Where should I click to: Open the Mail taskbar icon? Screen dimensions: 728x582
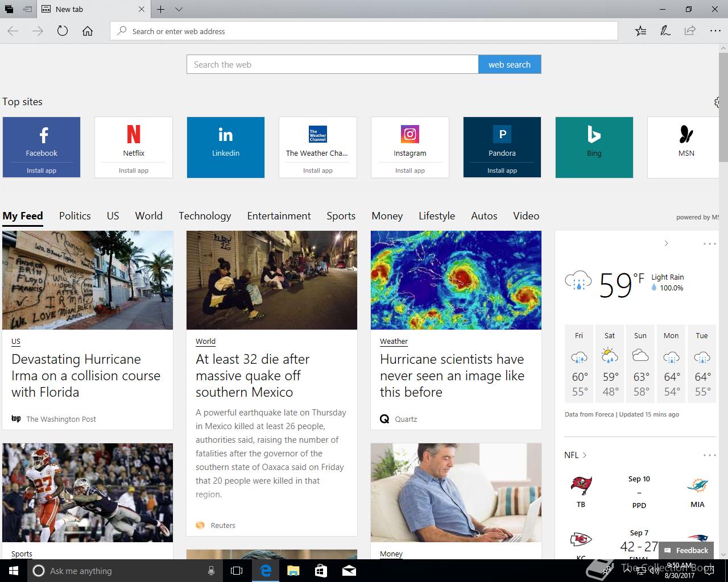[x=349, y=571]
